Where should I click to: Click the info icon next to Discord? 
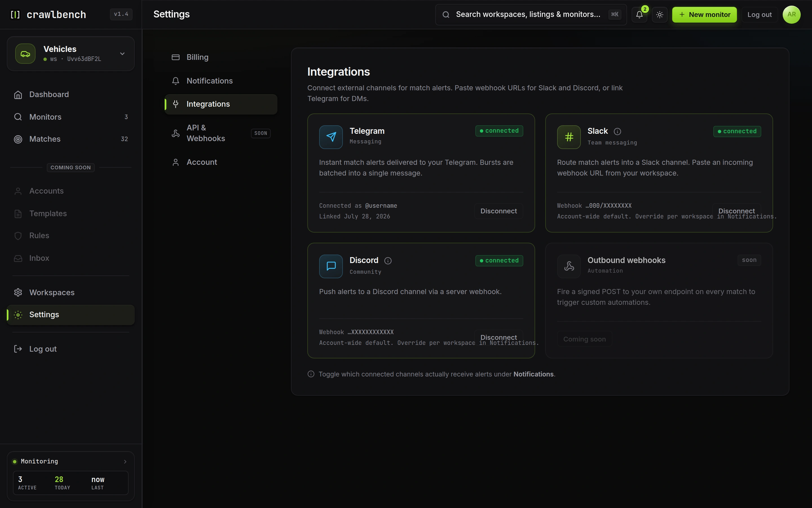pyautogui.click(x=388, y=261)
